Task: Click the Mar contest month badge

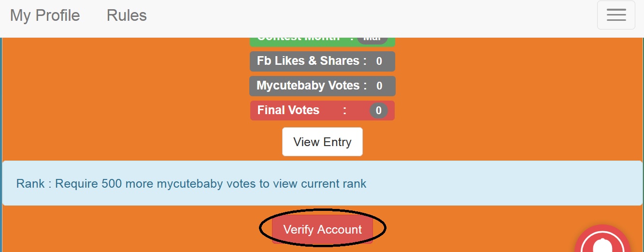Action: click(372, 40)
